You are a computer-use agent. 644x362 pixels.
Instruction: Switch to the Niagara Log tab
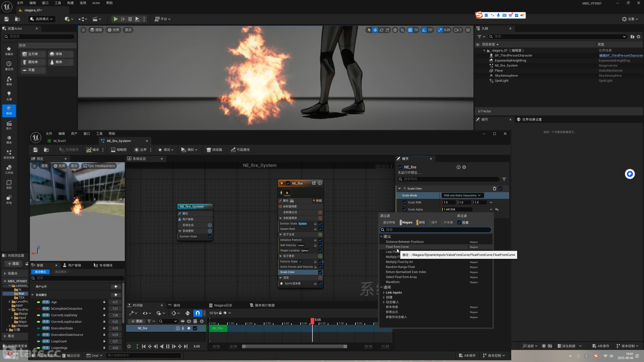(220, 305)
